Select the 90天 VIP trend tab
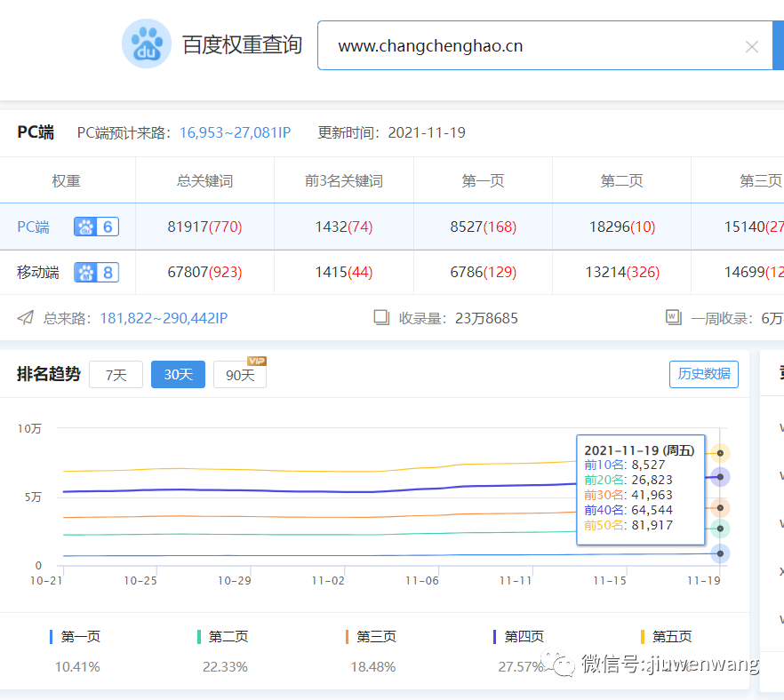The image size is (784, 700). 240,374
